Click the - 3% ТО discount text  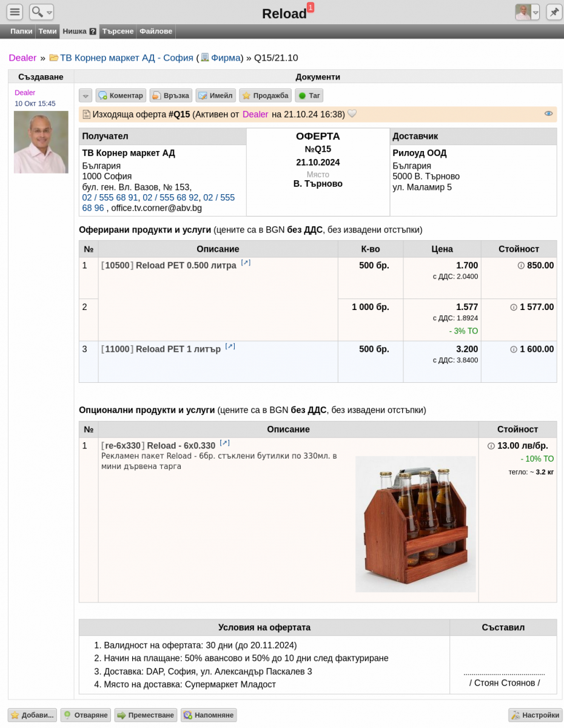[x=463, y=331]
